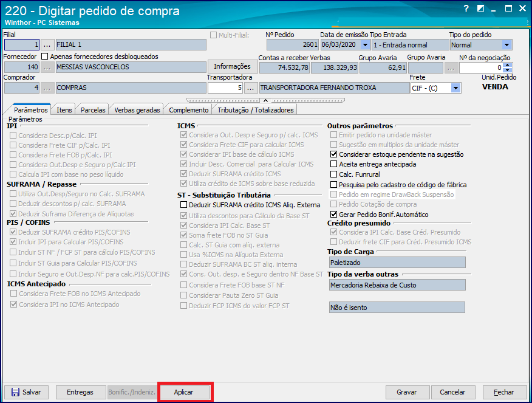The width and height of the screenshot is (532, 403).
Task: Click the Cancelar button
Action: [452, 392]
